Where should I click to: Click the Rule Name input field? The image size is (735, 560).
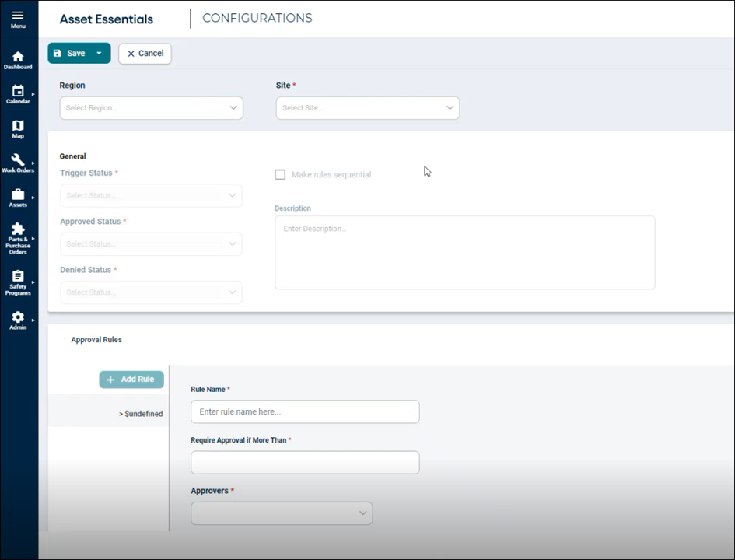[x=305, y=412]
